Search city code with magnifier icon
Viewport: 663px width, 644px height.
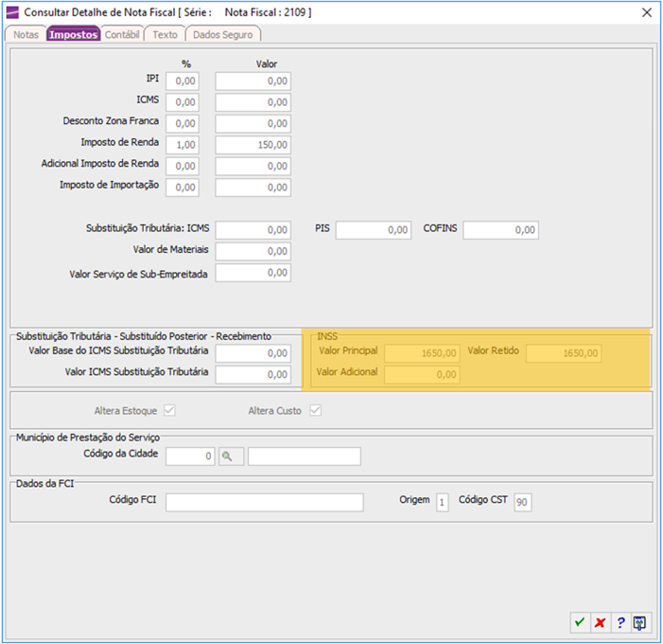pyautogui.click(x=231, y=456)
